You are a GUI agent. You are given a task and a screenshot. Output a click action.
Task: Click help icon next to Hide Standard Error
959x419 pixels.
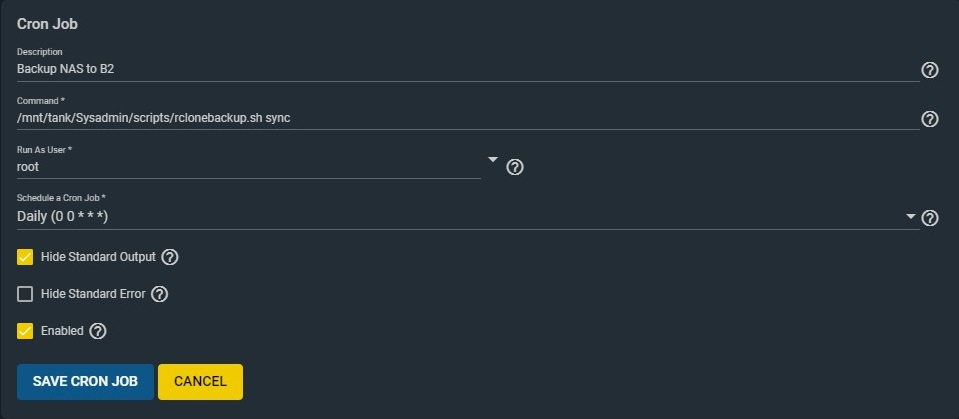(160, 294)
